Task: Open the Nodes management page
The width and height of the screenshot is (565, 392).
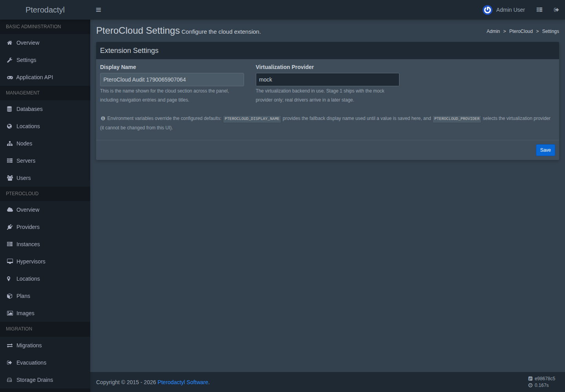Action: [x=45, y=143]
